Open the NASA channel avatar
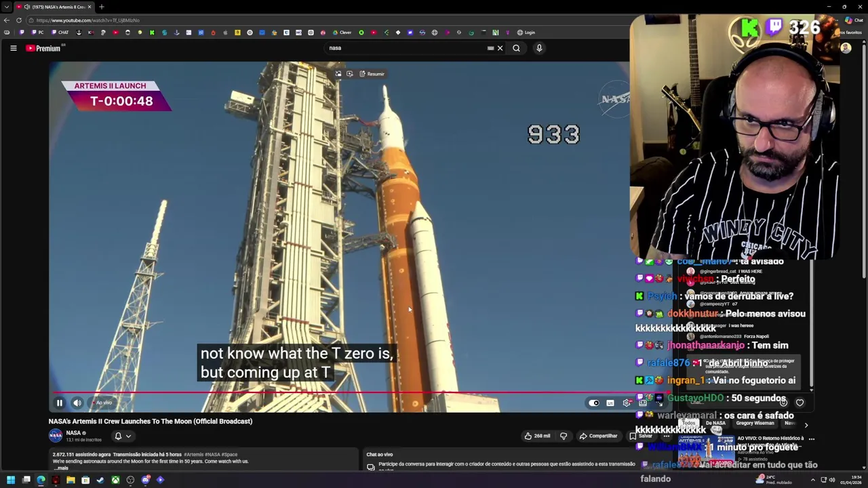Screen dimensions: 868x488 (56, 436)
